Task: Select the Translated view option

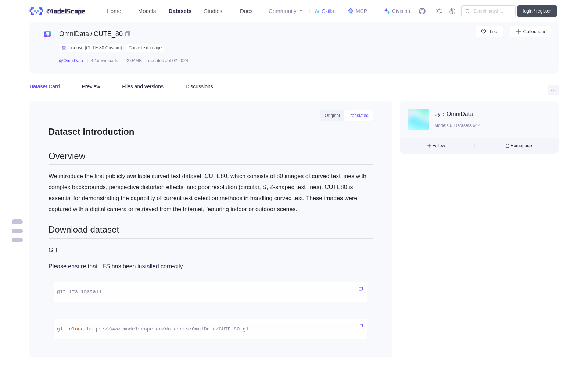Action: click(358, 116)
